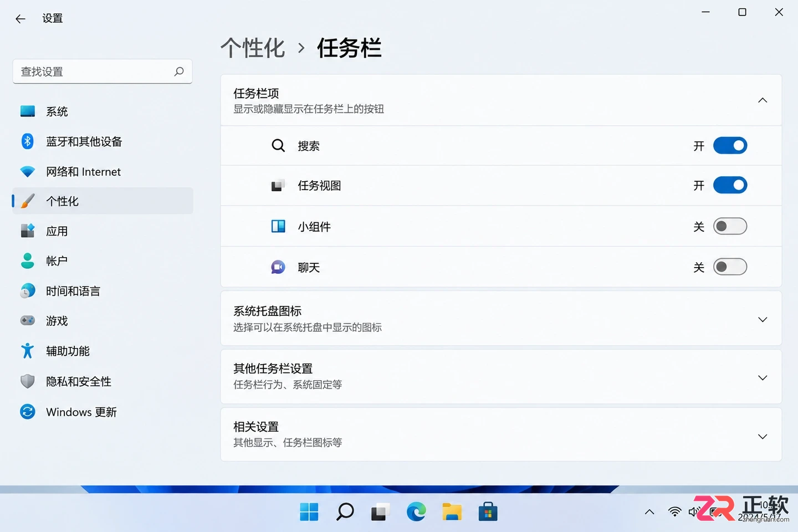The image size is (798, 532).
Task: Open Task View from the taskbar
Action: click(380, 512)
